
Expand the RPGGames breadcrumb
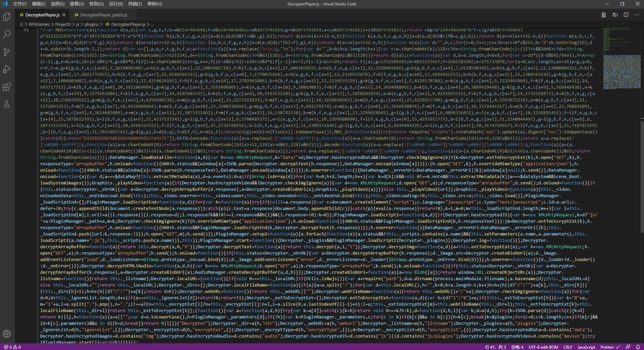point(39,24)
